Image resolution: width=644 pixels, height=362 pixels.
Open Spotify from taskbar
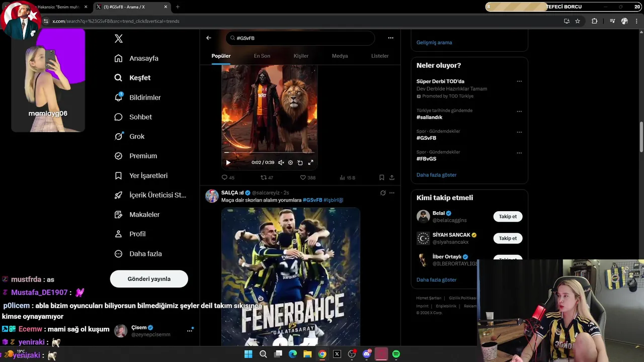tap(396, 354)
